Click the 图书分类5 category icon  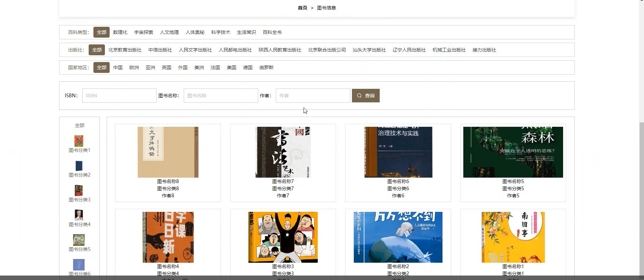pyautogui.click(x=79, y=240)
